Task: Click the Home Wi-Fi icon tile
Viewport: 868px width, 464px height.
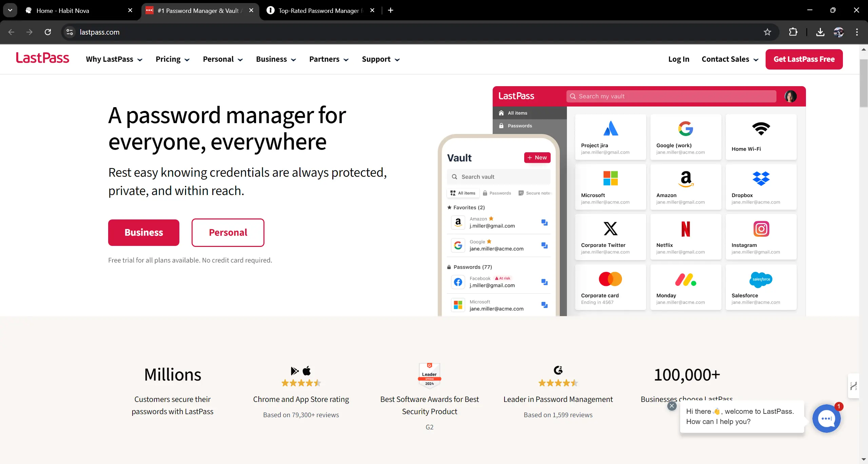Action: pyautogui.click(x=761, y=137)
